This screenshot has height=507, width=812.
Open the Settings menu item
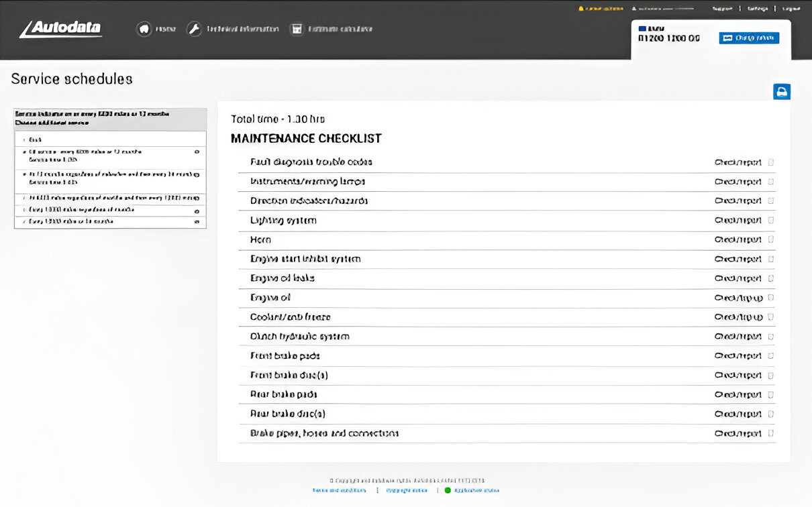point(758,9)
